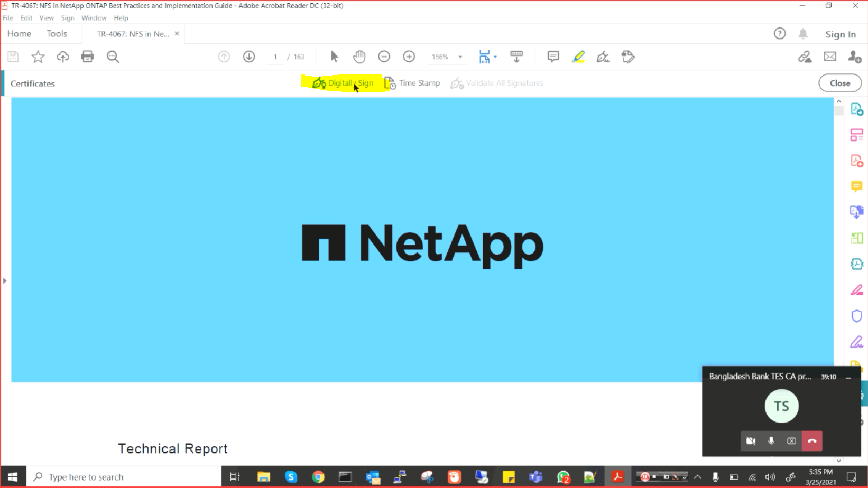The image size is (868, 488).
Task: Star the document with the bookmark icon
Action: coord(38,57)
